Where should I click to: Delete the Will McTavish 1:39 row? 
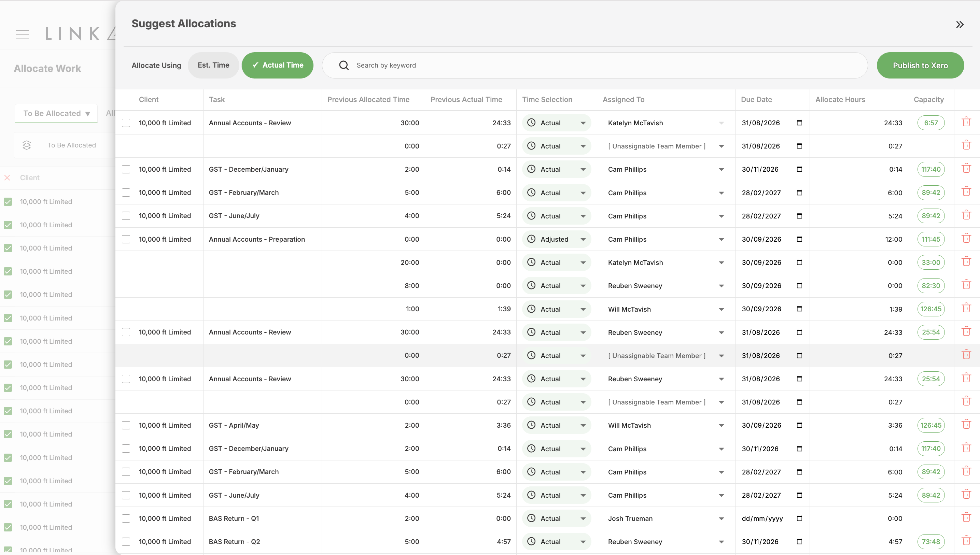coord(966,308)
